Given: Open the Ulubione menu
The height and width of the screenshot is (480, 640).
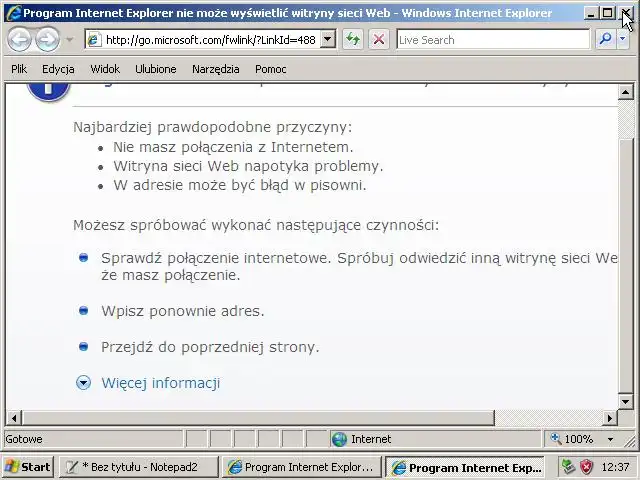Looking at the screenshot, I should [156, 69].
